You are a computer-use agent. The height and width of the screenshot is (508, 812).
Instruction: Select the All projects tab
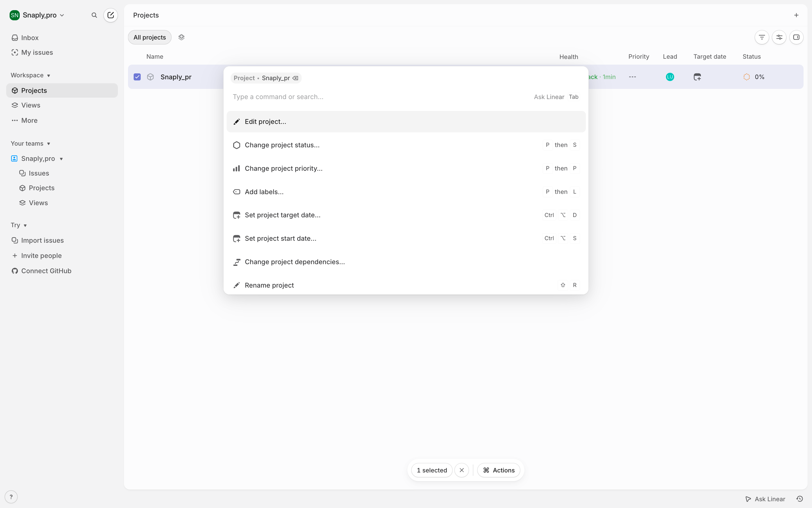coord(150,37)
